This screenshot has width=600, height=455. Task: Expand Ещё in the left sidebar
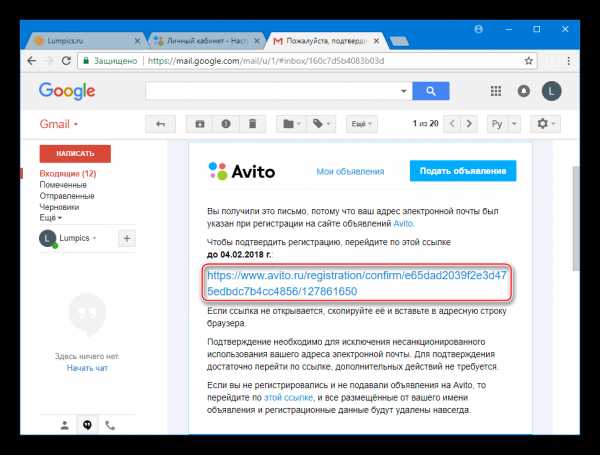[x=50, y=218]
